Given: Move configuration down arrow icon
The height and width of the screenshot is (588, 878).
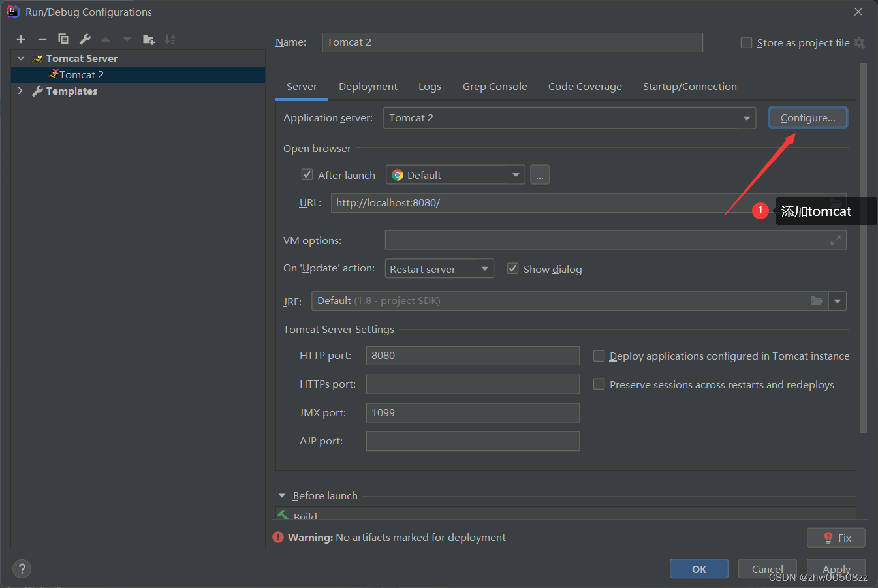Looking at the screenshot, I should (127, 39).
